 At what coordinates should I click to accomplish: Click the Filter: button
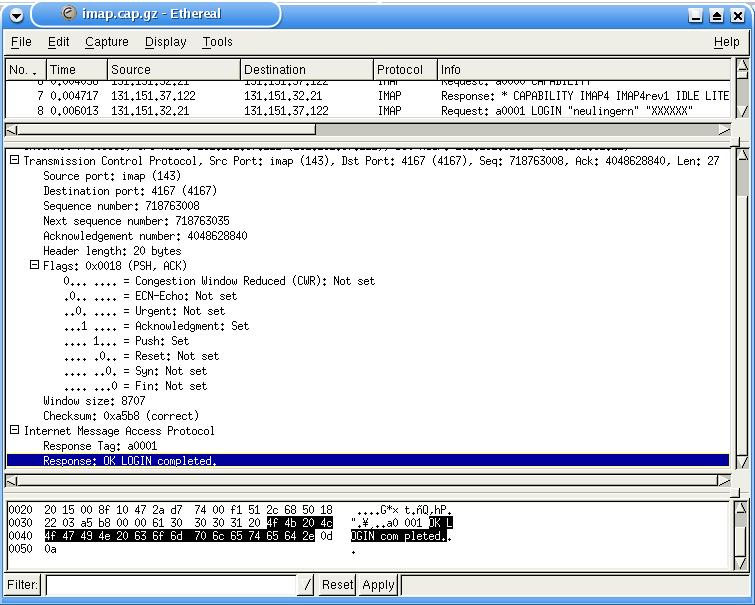tap(22, 585)
